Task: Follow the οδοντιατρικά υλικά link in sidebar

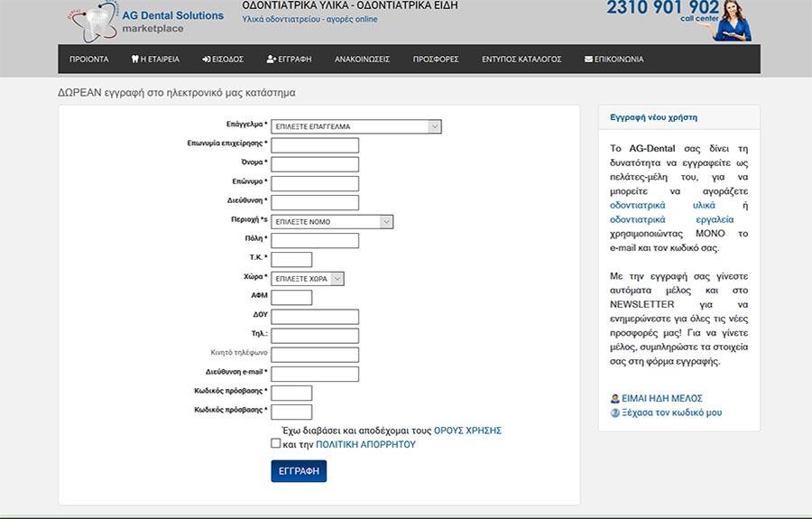Action: tap(662, 205)
